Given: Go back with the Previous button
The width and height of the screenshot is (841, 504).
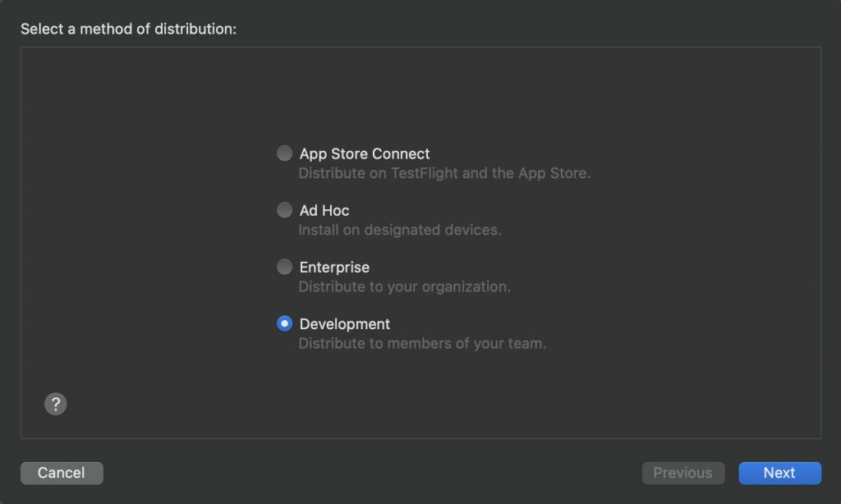Looking at the screenshot, I should tap(682, 473).
